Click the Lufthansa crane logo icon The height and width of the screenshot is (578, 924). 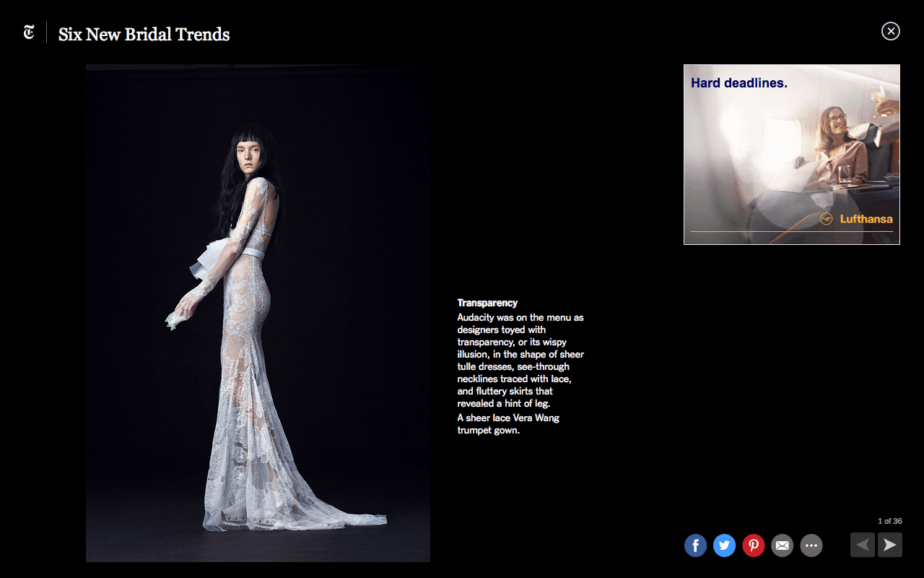(827, 219)
